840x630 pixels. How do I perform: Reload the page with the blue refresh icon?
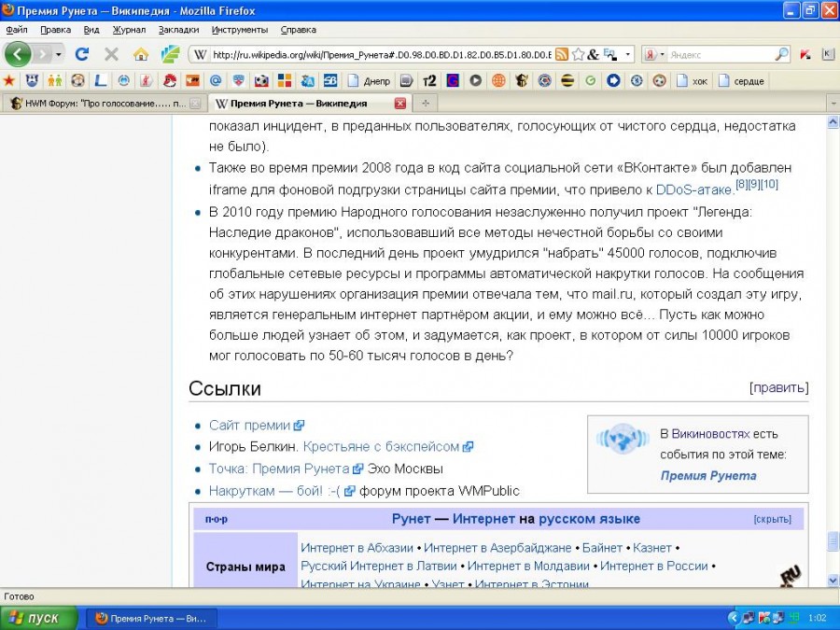click(82, 54)
